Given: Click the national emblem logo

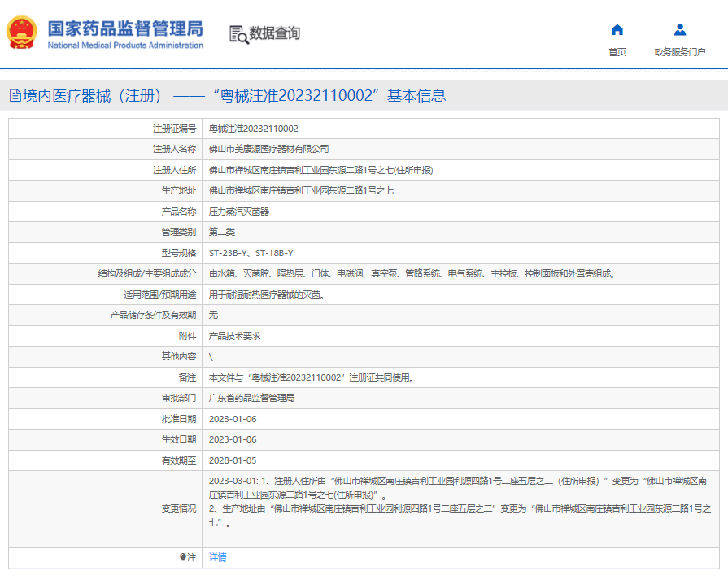Looking at the screenshot, I should click(x=21, y=33).
